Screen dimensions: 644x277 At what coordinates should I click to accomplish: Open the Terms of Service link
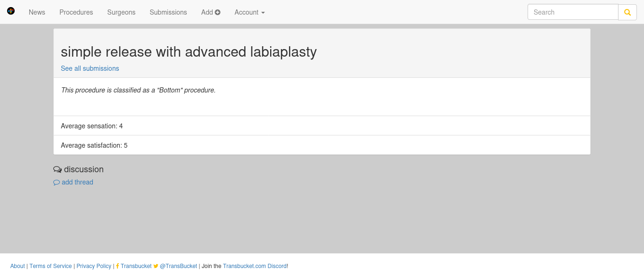(x=51, y=266)
